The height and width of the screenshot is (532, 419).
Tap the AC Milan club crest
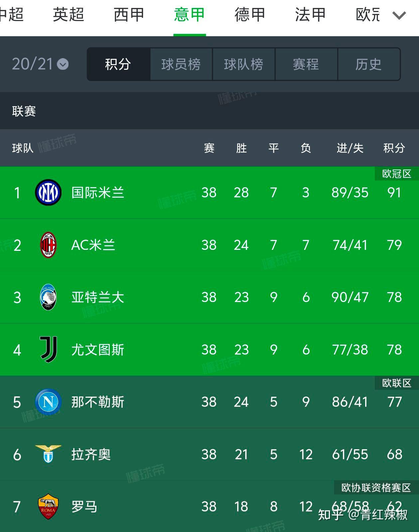pyautogui.click(x=48, y=245)
